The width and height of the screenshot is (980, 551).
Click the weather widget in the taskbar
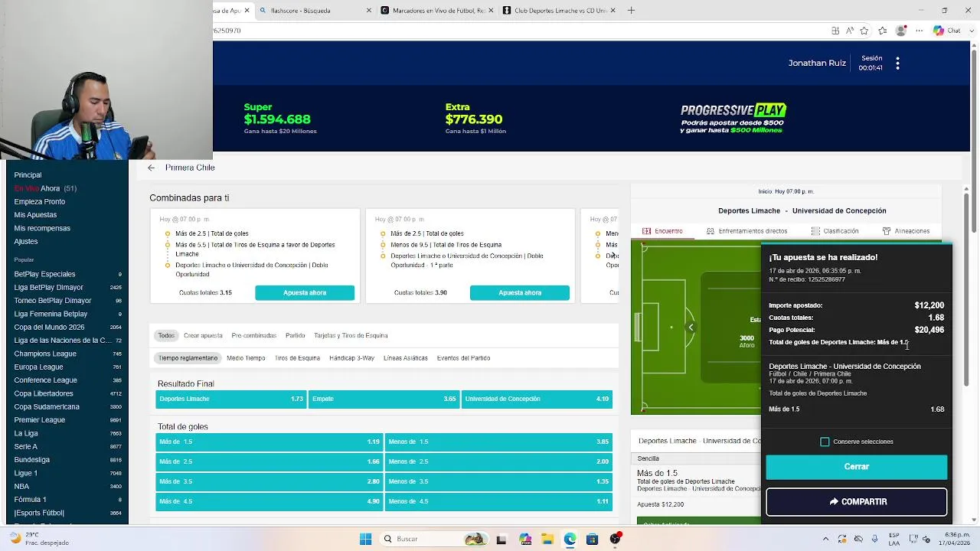pos(38,539)
